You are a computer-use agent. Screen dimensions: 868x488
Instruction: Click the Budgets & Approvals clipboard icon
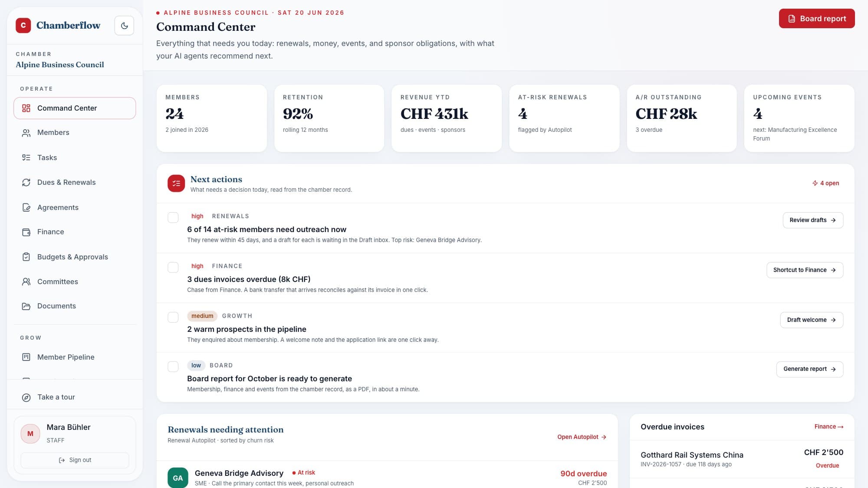coord(26,257)
